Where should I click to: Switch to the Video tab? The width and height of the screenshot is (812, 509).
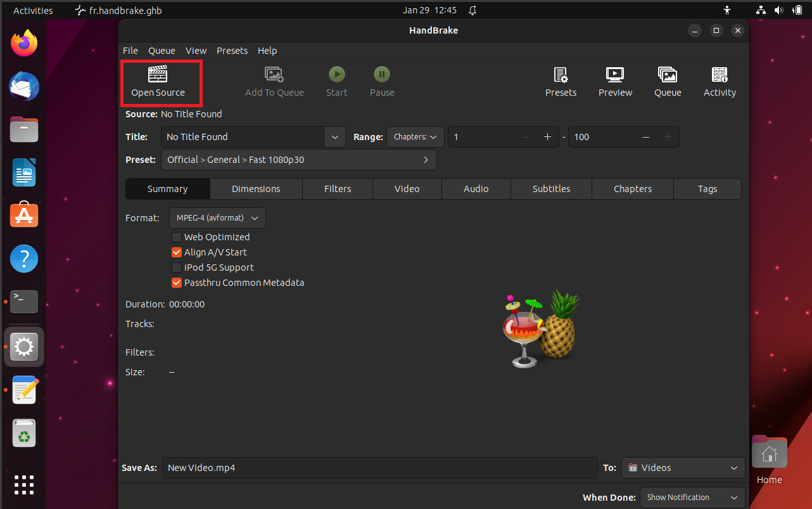click(x=407, y=188)
